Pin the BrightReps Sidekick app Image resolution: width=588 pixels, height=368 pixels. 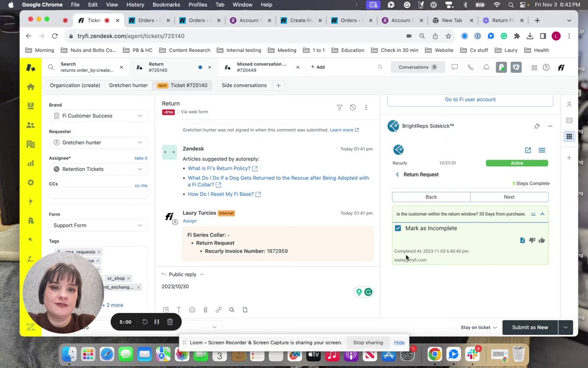pos(537,126)
